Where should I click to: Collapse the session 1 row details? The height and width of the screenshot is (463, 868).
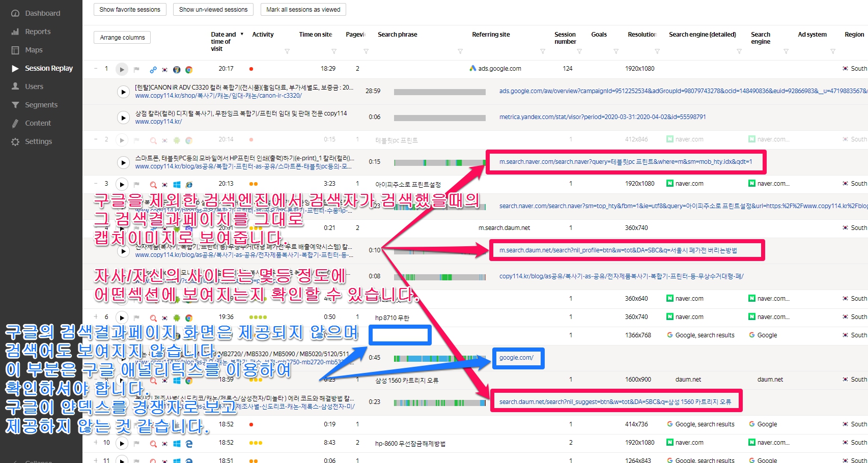point(96,69)
